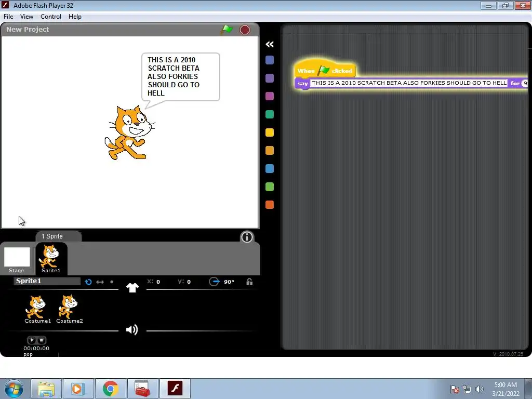Select Costume2 thumbnail
The height and width of the screenshot is (399, 532).
[69, 309]
